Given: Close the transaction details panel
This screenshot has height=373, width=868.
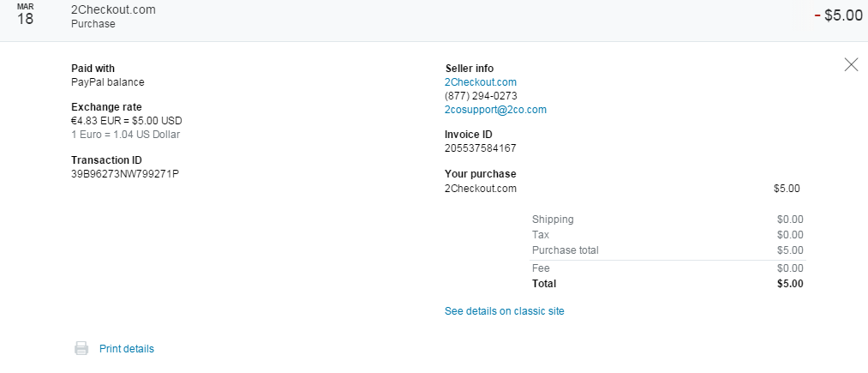Looking at the screenshot, I should [x=851, y=64].
